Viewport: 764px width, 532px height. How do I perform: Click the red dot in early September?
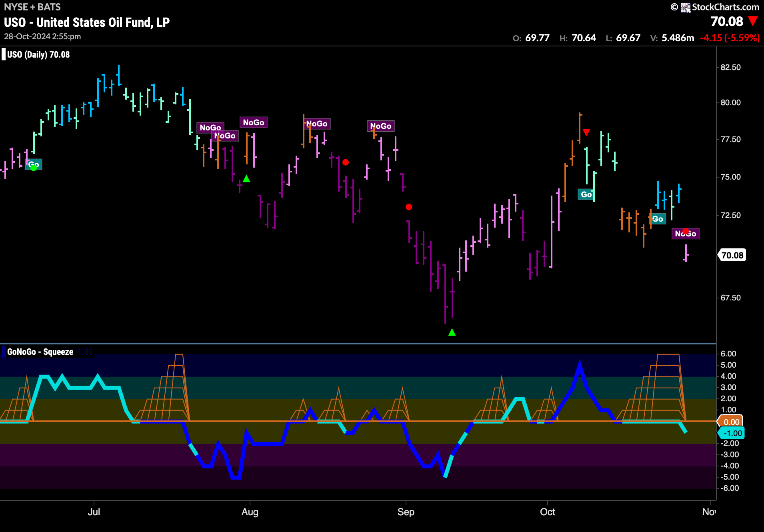coord(408,207)
